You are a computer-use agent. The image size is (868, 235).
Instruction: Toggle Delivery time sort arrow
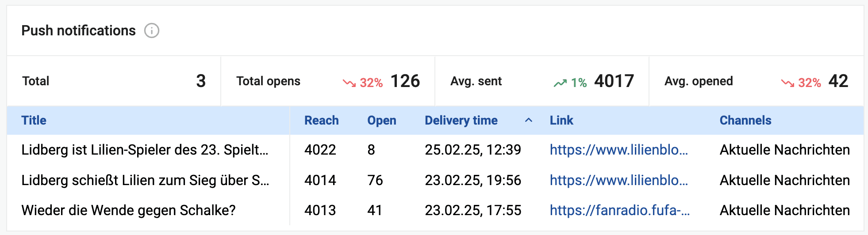pos(528,120)
